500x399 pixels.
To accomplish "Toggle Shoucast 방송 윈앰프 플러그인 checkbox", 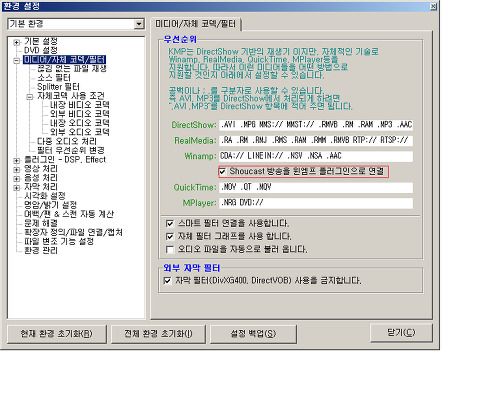I will [x=222, y=172].
